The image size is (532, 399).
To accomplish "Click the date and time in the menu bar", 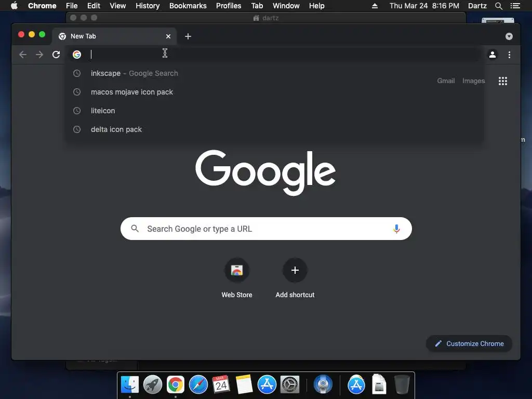I will point(424,6).
